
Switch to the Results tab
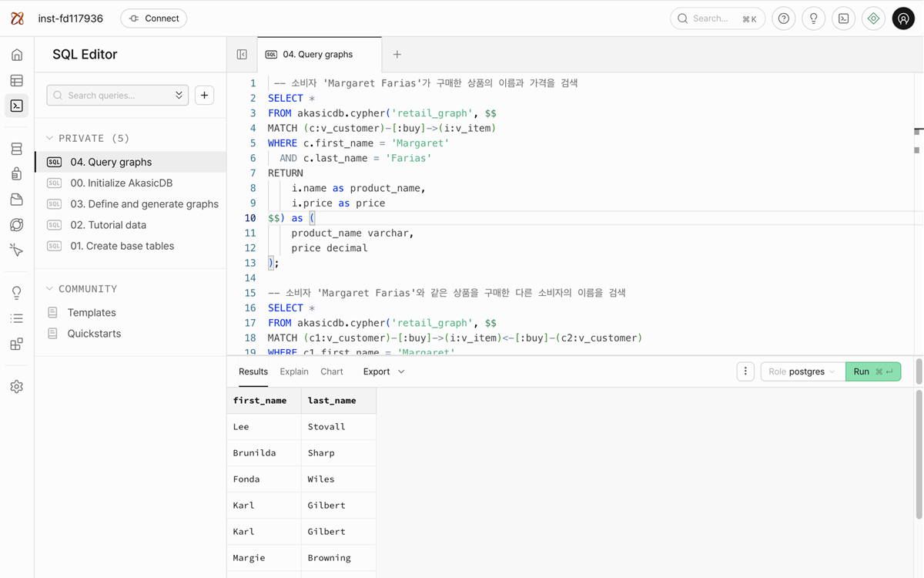point(253,371)
